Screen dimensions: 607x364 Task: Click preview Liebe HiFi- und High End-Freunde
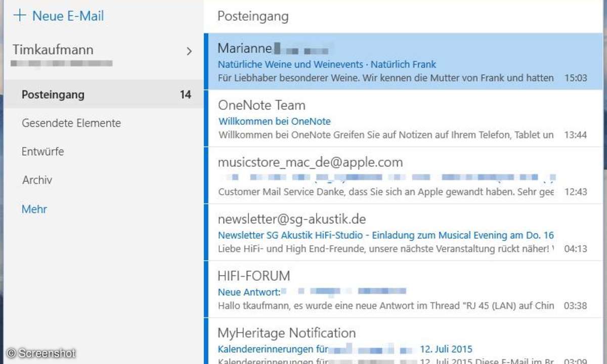386,249
